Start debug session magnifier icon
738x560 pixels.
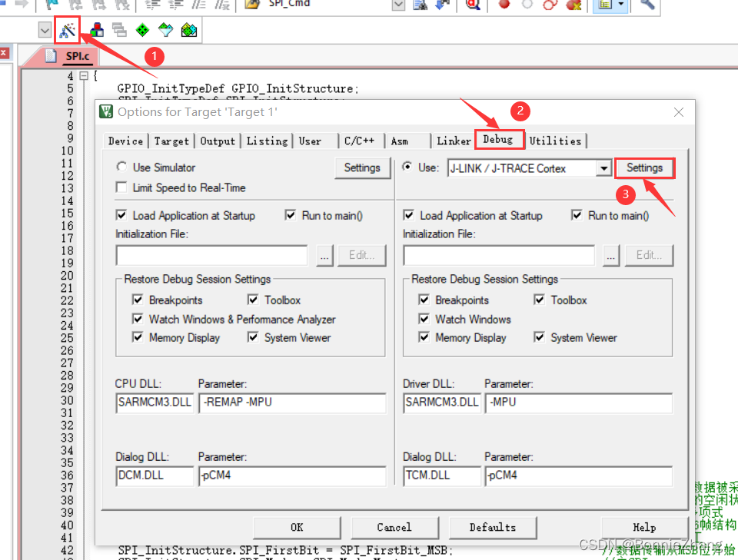click(472, 5)
